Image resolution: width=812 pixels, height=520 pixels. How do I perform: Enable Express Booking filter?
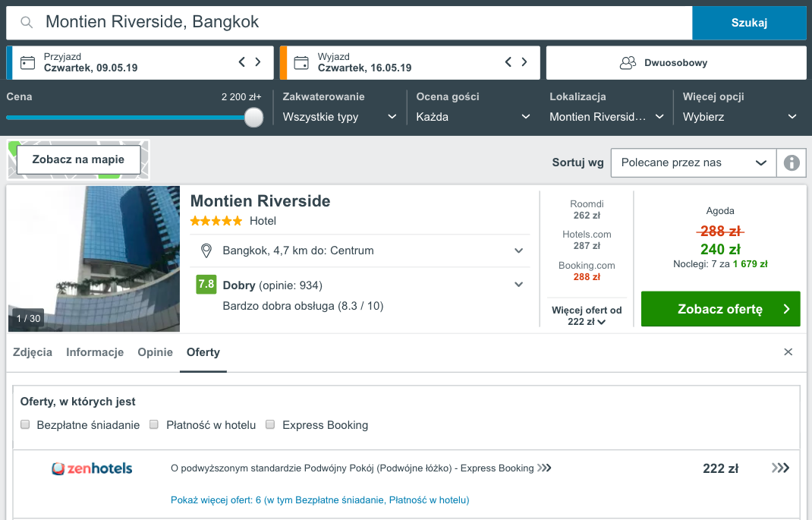[x=270, y=424]
